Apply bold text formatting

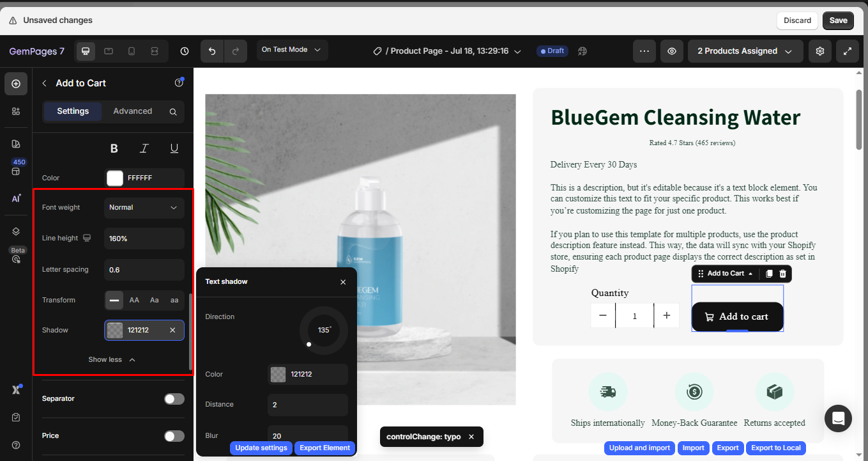click(x=114, y=148)
